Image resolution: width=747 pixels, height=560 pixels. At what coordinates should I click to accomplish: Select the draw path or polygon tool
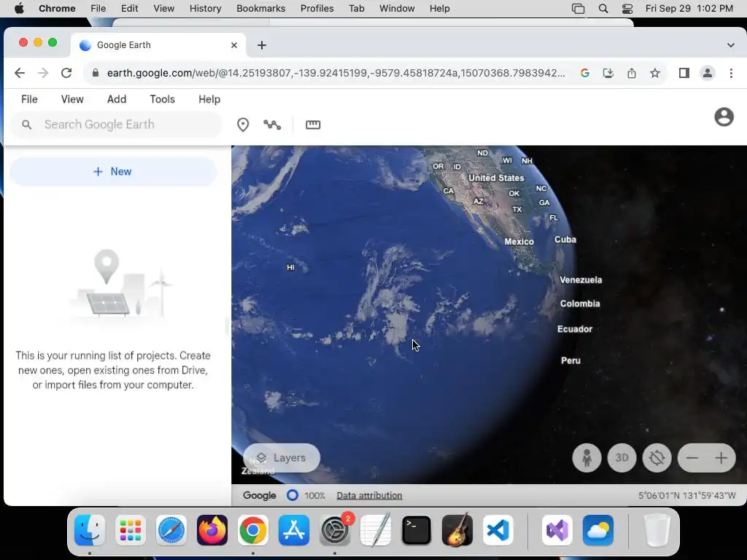point(272,125)
